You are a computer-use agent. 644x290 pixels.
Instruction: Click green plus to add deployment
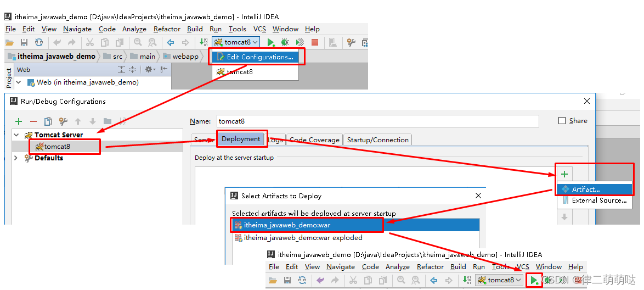point(564,174)
